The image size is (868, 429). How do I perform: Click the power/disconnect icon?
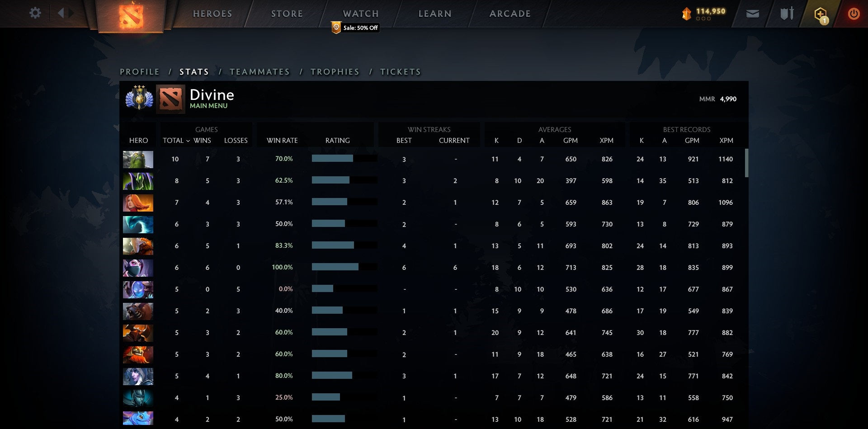(x=854, y=14)
